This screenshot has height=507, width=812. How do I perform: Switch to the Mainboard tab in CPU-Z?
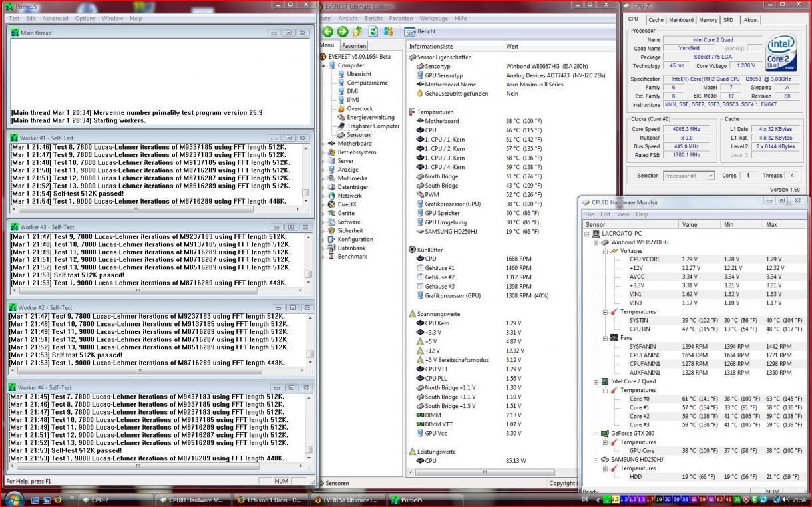[681, 20]
